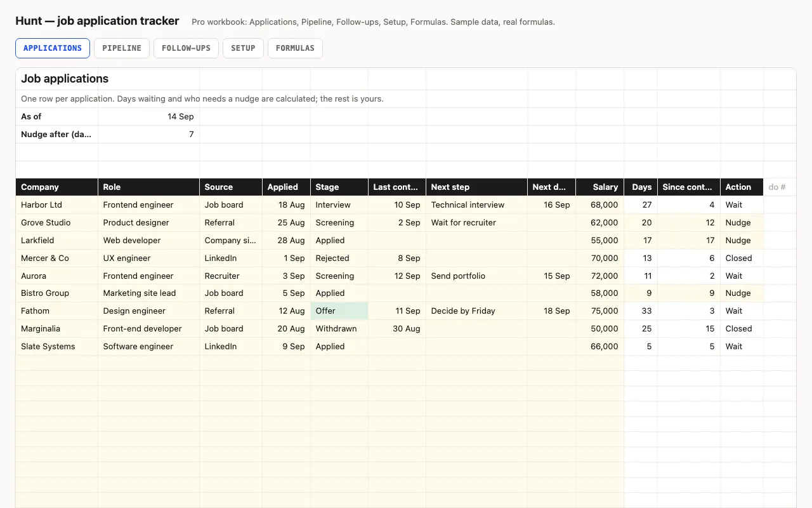This screenshot has width=812, height=508.
Task: Open the Pipeline tab
Action: pyautogui.click(x=122, y=48)
